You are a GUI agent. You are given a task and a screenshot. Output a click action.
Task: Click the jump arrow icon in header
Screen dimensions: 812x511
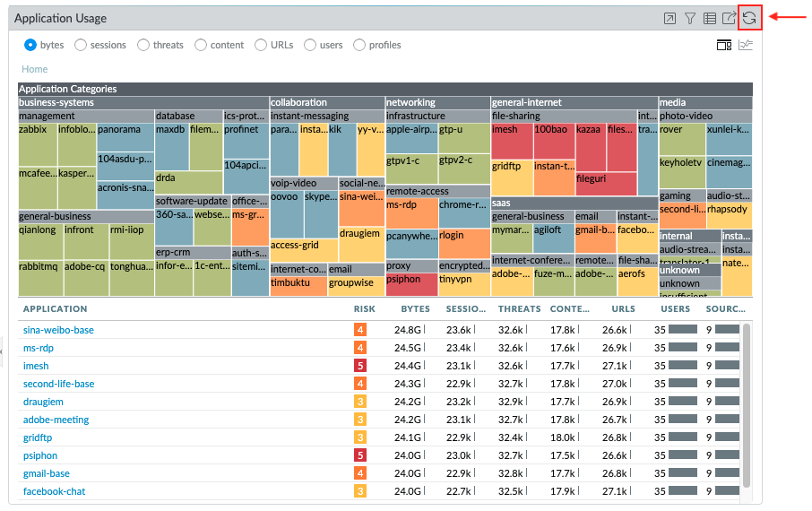click(x=669, y=18)
